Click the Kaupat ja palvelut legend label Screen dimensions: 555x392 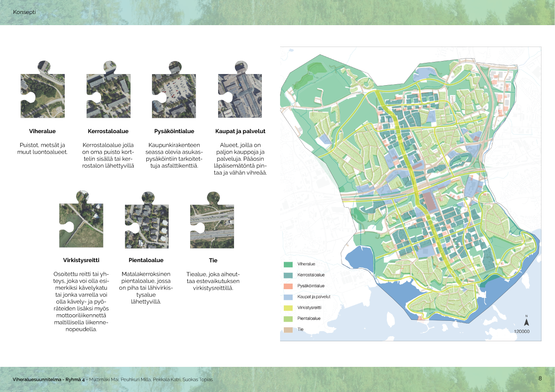(314, 297)
